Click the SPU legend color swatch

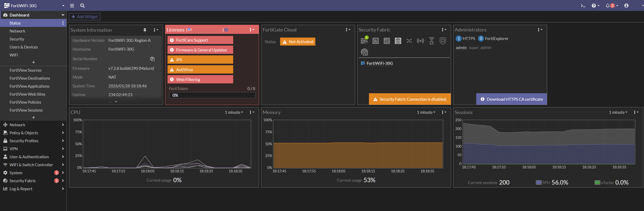[x=539, y=182]
